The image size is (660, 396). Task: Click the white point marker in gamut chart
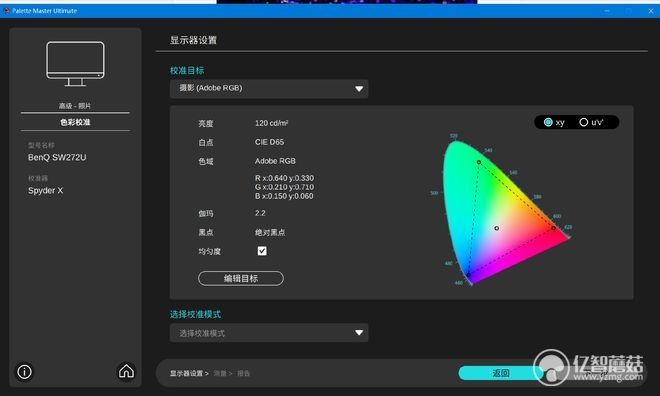click(497, 228)
